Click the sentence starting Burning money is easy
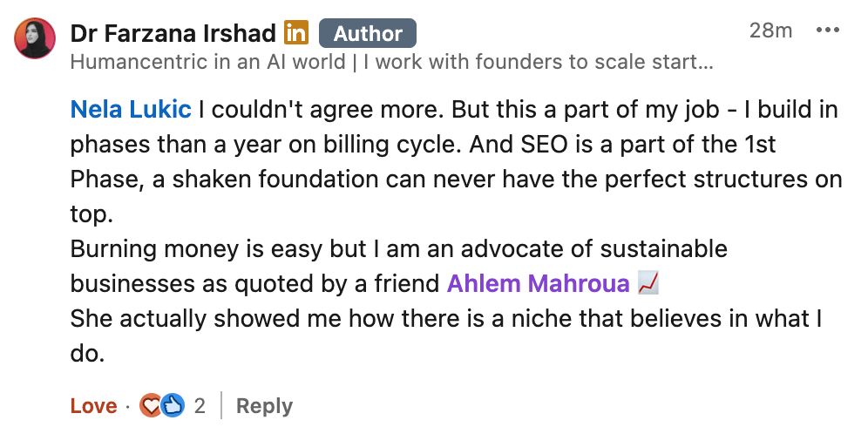Screen dimensions: 868x427 (398, 248)
